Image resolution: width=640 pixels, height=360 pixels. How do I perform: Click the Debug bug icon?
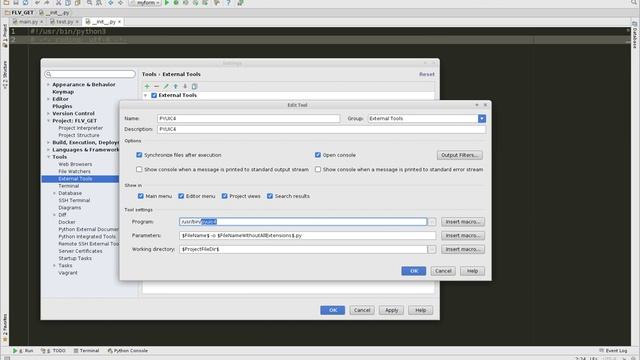click(176, 2)
